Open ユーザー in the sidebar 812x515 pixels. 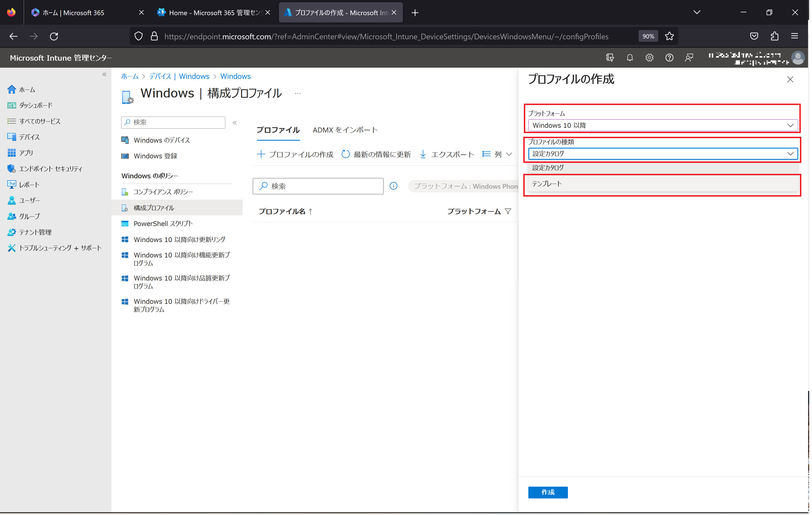pos(24,201)
